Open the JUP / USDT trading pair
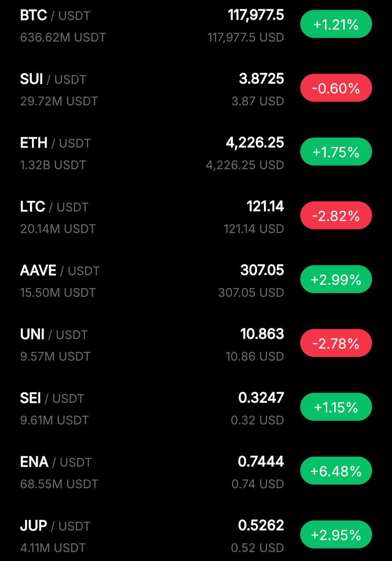This screenshot has height=561, width=392. pos(196,536)
